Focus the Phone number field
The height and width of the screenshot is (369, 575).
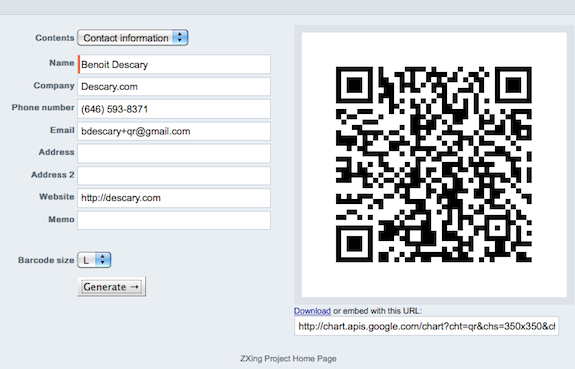tap(174, 109)
